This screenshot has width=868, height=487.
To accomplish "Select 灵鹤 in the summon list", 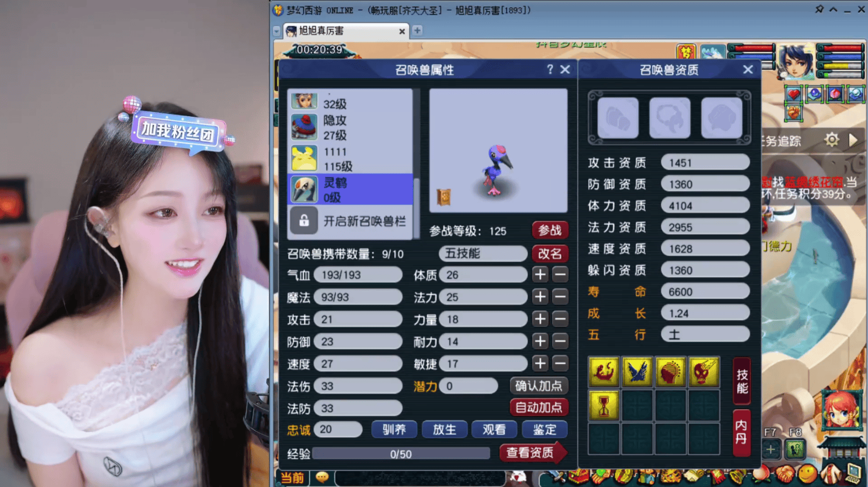I will (x=350, y=190).
